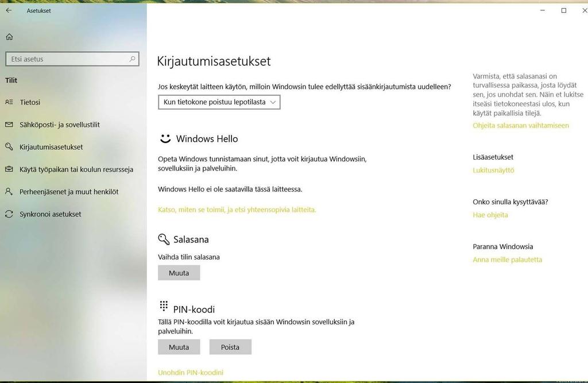Image resolution: width=588 pixels, height=383 pixels.
Task: Open Tietosi in the sidebar
Action: coord(30,102)
